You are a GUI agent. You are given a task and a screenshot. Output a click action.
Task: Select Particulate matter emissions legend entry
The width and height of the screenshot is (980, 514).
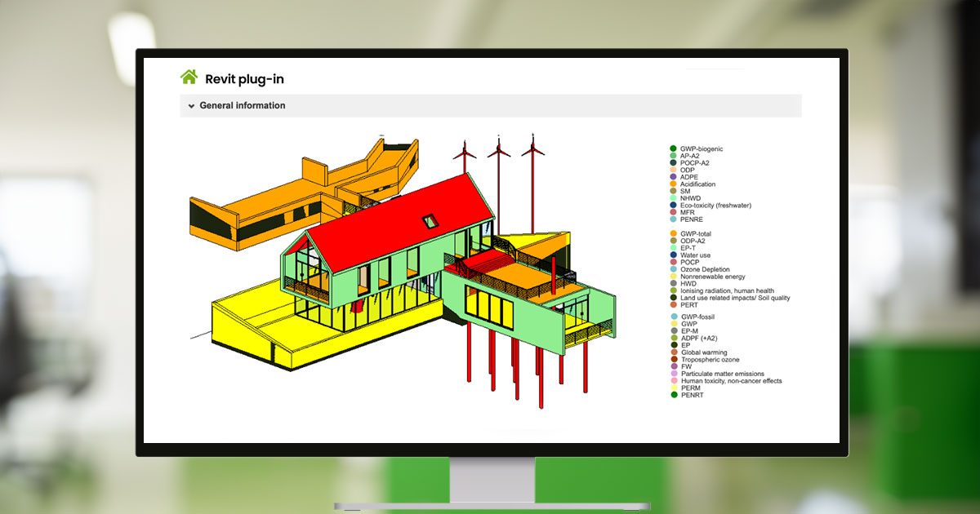[723, 374]
